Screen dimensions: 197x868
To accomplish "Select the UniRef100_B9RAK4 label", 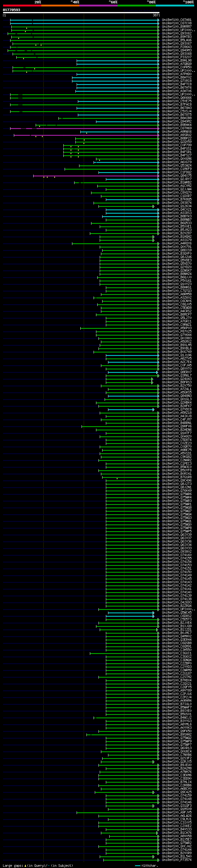I will pos(177,125).
